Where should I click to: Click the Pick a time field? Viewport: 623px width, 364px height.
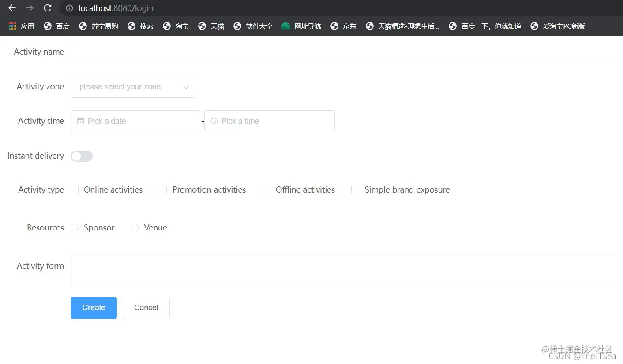coord(270,121)
